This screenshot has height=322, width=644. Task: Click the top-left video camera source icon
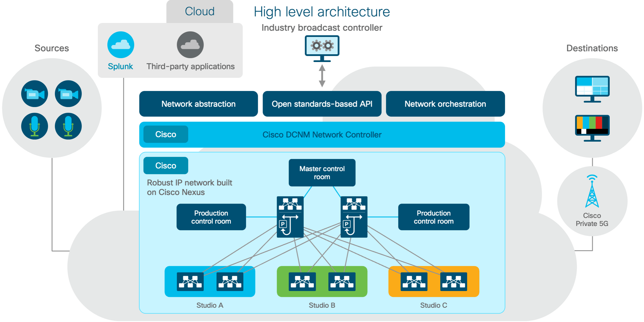35,94
